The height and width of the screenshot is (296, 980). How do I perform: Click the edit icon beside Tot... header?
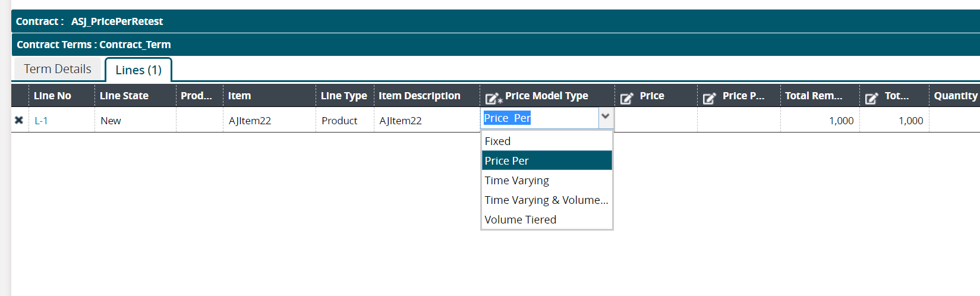tap(871, 98)
